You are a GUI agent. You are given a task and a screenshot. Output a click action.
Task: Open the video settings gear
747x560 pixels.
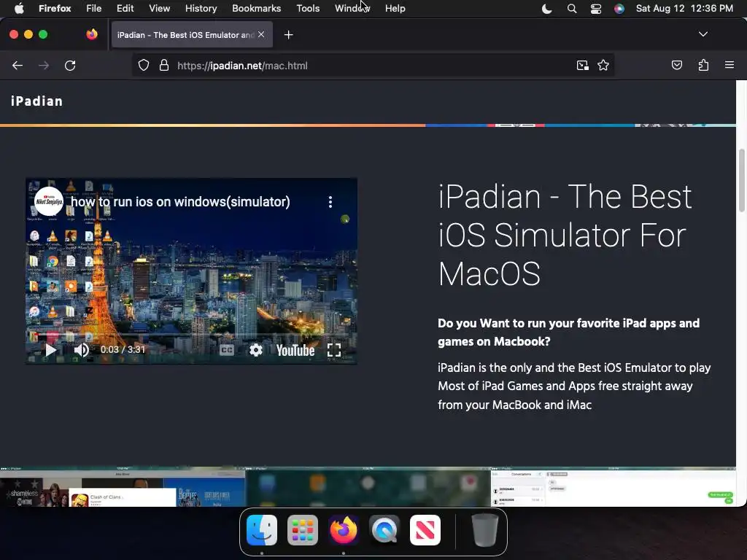point(256,351)
